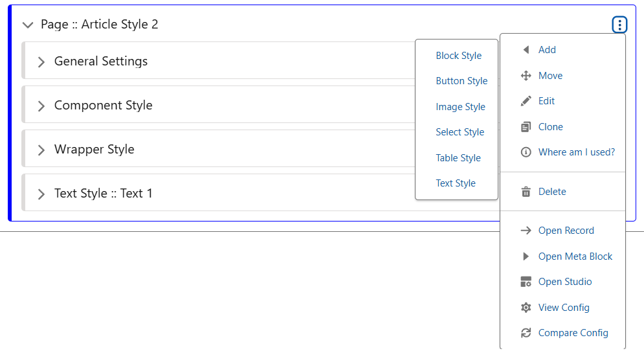Click the Where am I used info icon

pyautogui.click(x=526, y=153)
